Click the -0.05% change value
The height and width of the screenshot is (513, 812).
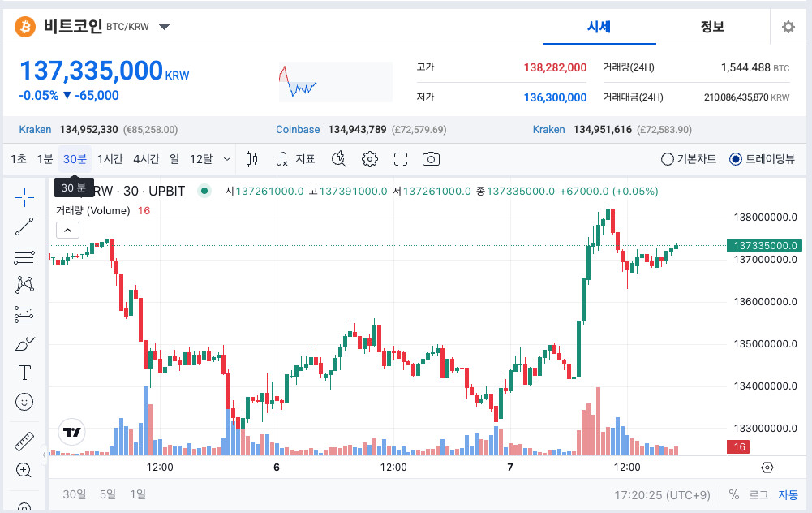pos(39,95)
